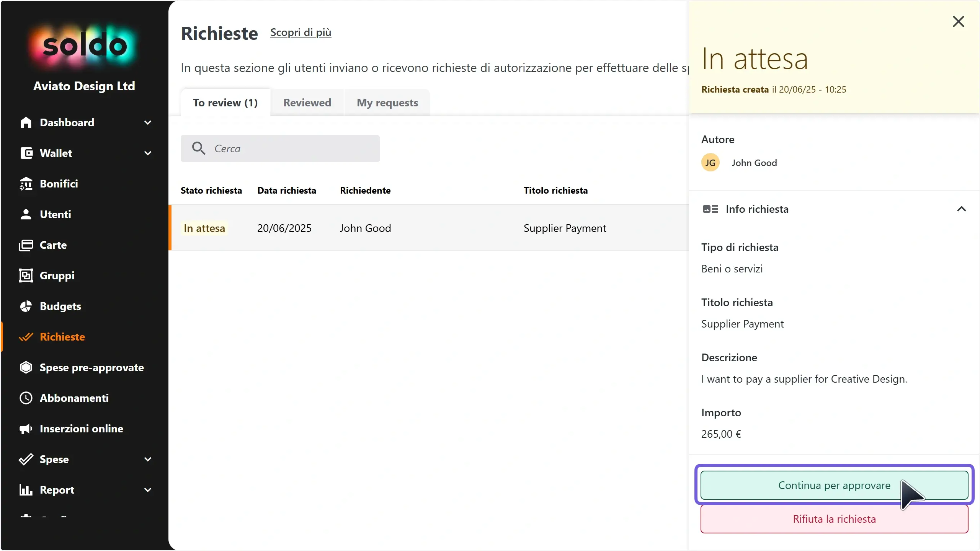Screen dimensions: 980x551
Task: Expand the Wallet menu chevron
Action: click(148, 153)
